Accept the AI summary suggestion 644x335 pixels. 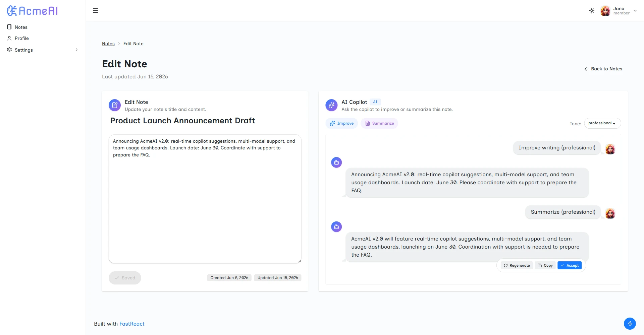pyautogui.click(x=570, y=265)
